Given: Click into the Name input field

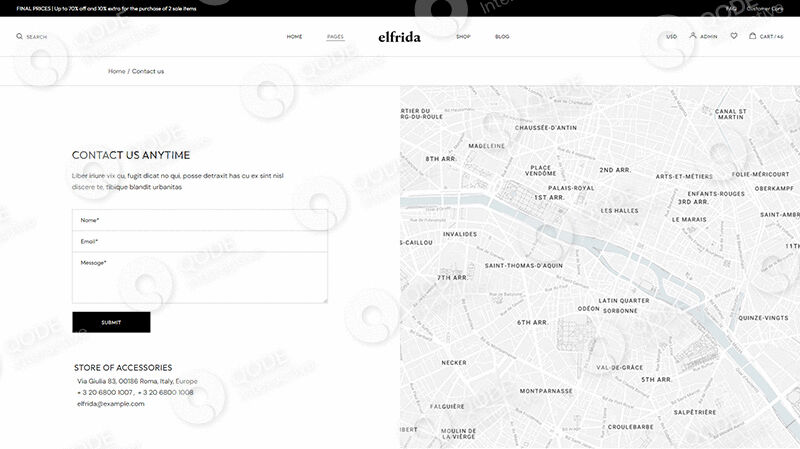Looking at the screenshot, I should click(200, 220).
